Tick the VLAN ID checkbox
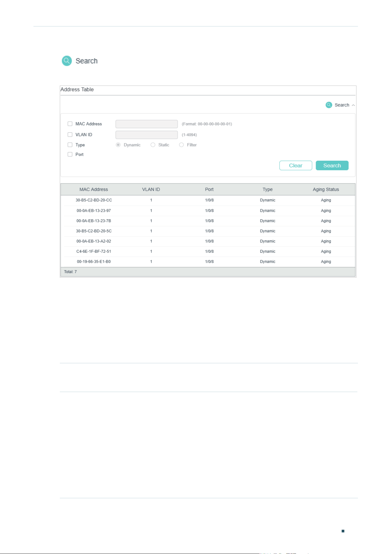Image resolution: width=392 pixels, height=554 pixels. click(x=70, y=135)
